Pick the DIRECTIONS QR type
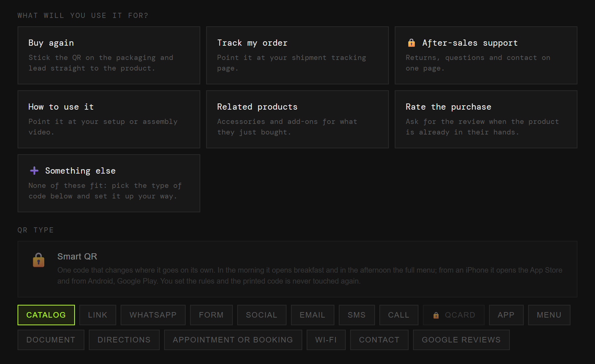 point(124,340)
